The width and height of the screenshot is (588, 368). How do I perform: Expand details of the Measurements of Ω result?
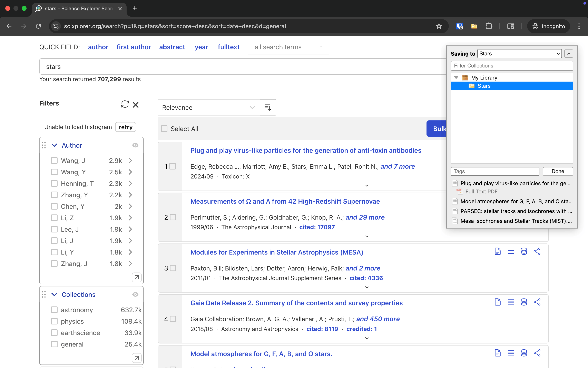coord(367,237)
